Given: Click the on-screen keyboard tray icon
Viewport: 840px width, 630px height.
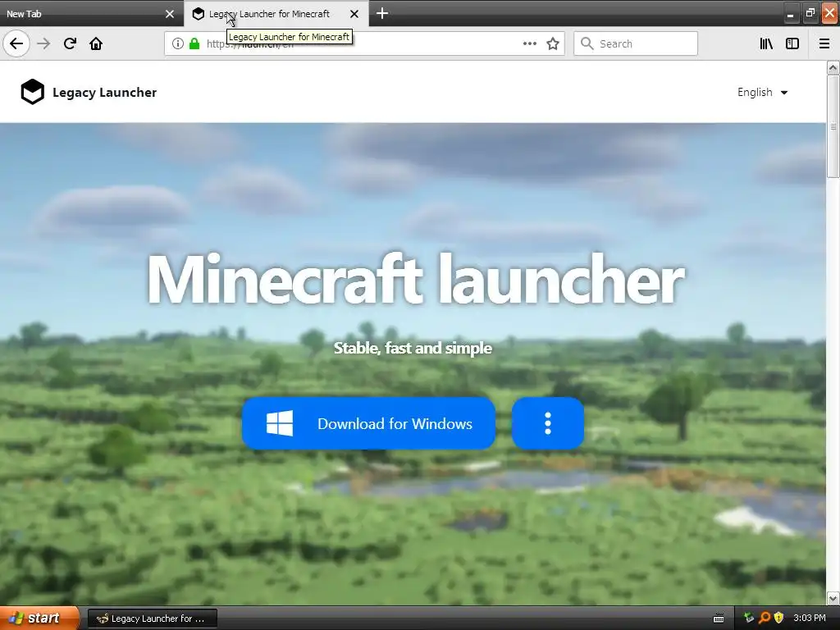Looking at the screenshot, I should pos(719,619).
